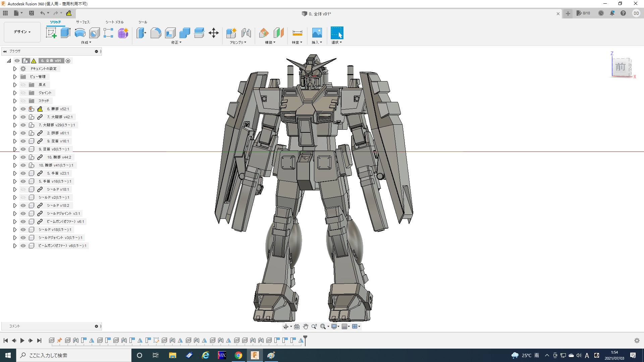Click the Insert image icon under 挿入
Viewport: 644px width, 362px height.
[x=317, y=33]
